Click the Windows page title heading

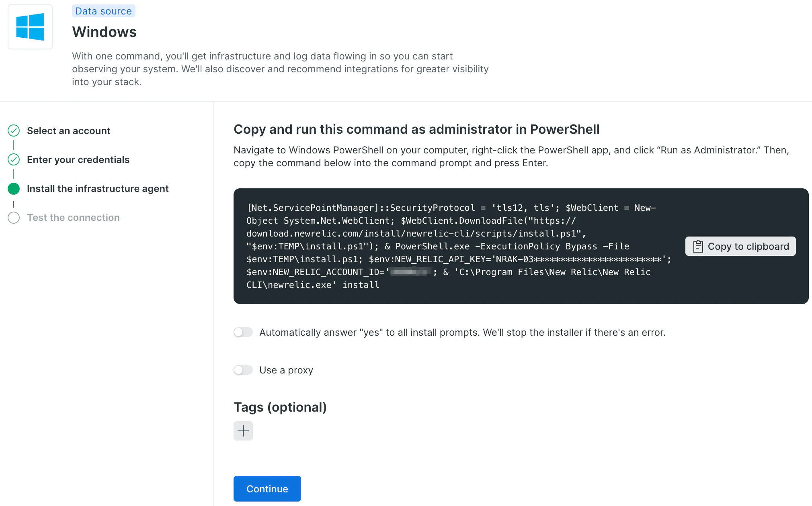pos(104,32)
